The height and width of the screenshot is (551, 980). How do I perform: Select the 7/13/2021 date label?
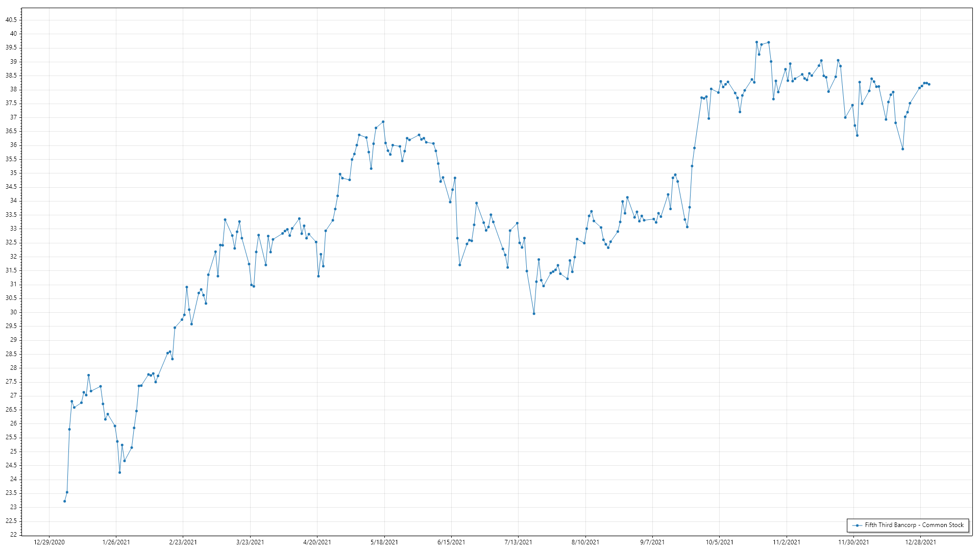point(518,542)
